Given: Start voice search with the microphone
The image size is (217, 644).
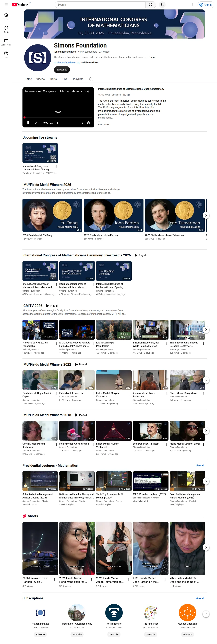Looking at the screenshot, I should 162,5.
